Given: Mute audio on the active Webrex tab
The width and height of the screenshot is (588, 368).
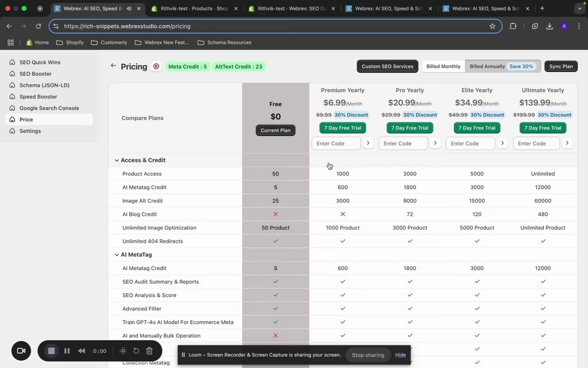Looking at the screenshot, I should click(x=129, y=9).
